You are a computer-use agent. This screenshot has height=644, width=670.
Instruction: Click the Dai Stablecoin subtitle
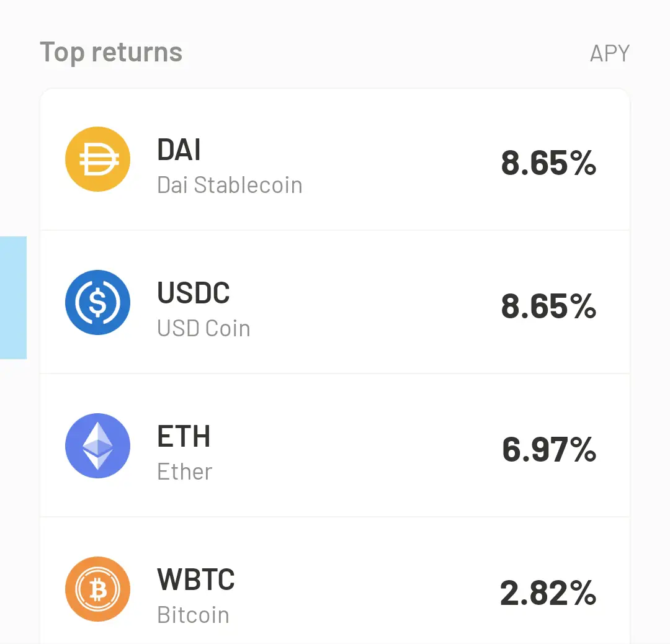pos(230,185)
